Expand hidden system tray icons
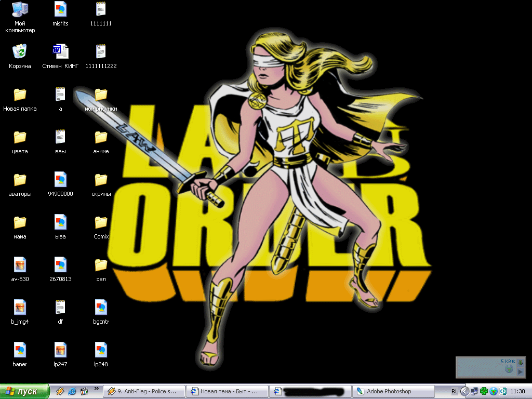Viewport: 532px width, 399px height. click(465, 391)
